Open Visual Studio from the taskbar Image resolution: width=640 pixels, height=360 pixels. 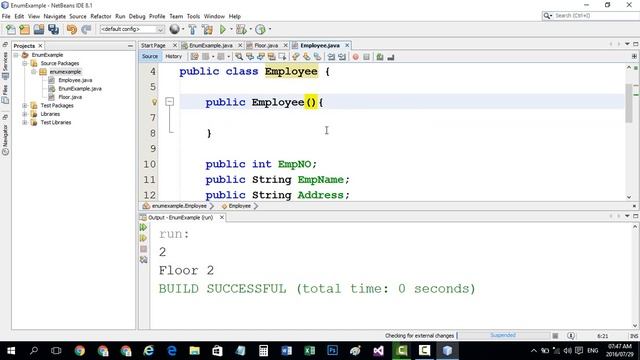[x=378, y=351]
